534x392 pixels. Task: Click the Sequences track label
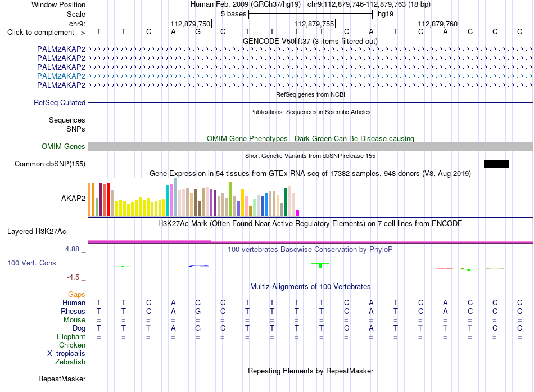point(67,120)
